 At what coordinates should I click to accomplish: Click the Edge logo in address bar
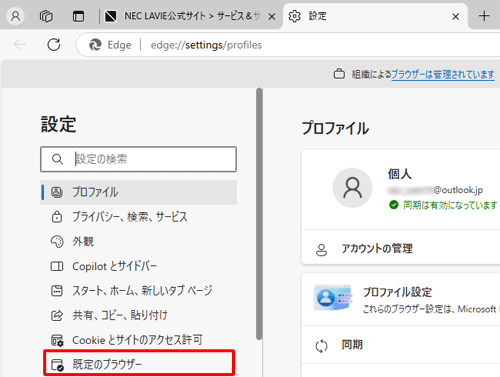(95, 45)
